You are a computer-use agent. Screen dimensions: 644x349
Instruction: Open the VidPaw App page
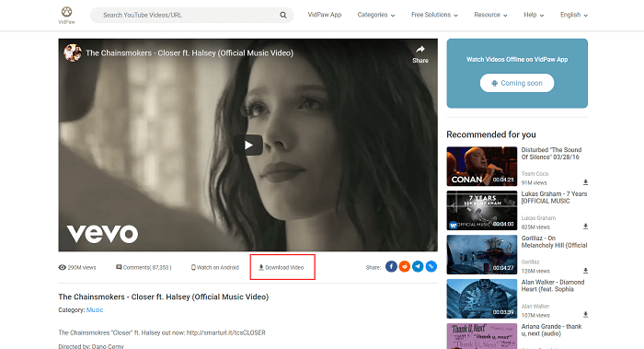[325, 15]
